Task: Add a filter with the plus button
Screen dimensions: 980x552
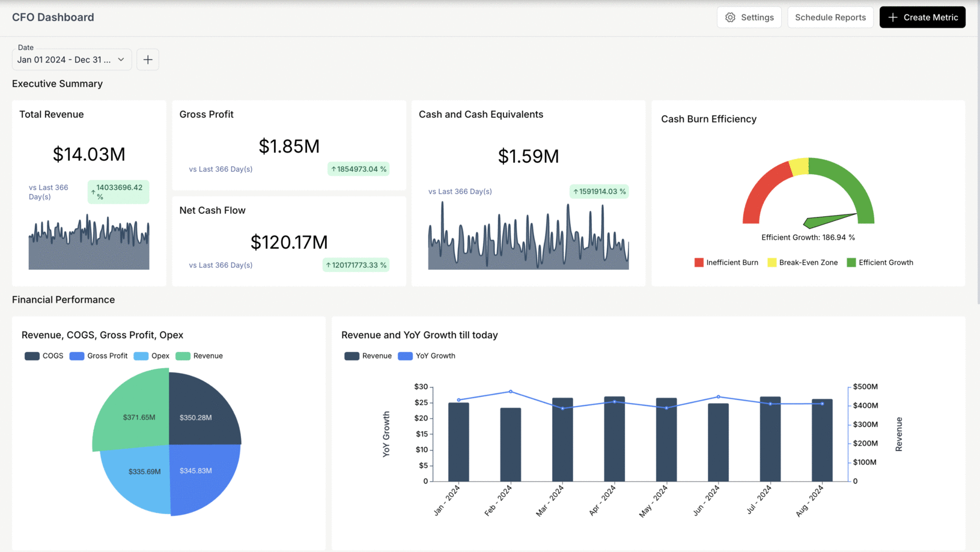Action: 148,59
